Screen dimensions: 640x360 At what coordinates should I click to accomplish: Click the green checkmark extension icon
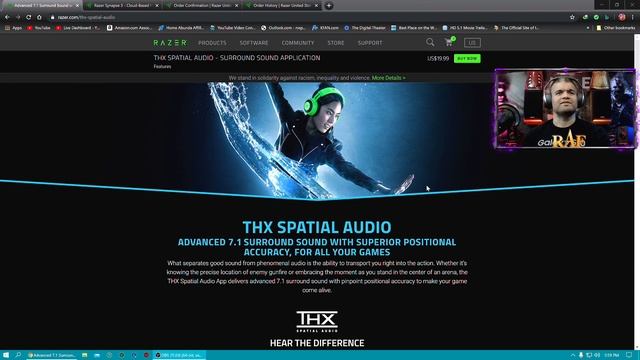596,17
